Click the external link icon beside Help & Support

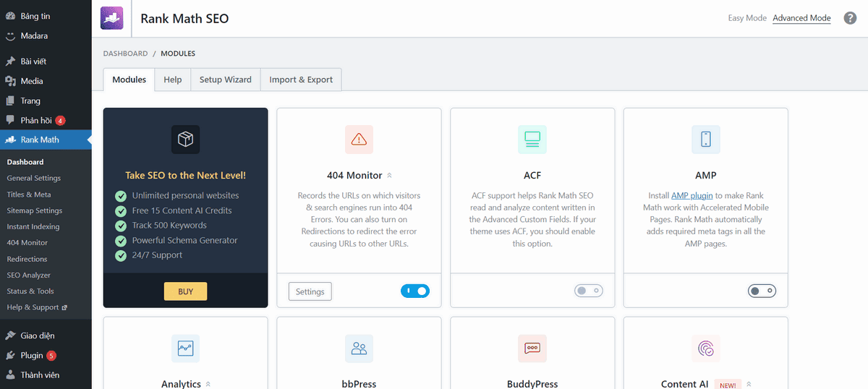point(64,307)
